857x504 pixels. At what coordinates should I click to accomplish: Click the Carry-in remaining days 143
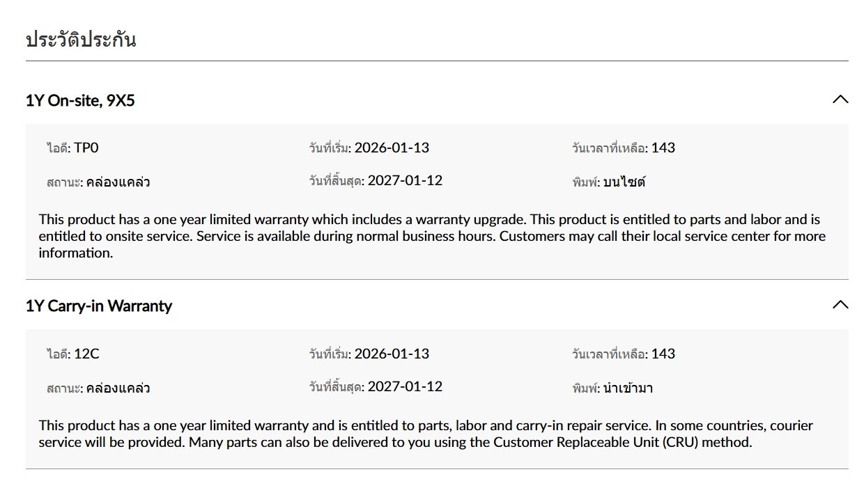coord(663,354)
